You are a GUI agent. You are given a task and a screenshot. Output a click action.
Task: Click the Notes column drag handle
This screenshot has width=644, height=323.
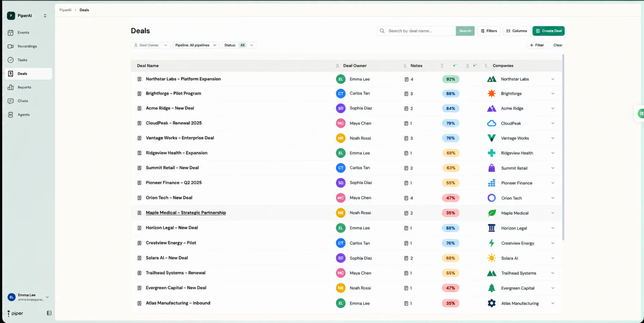(405, 66)
